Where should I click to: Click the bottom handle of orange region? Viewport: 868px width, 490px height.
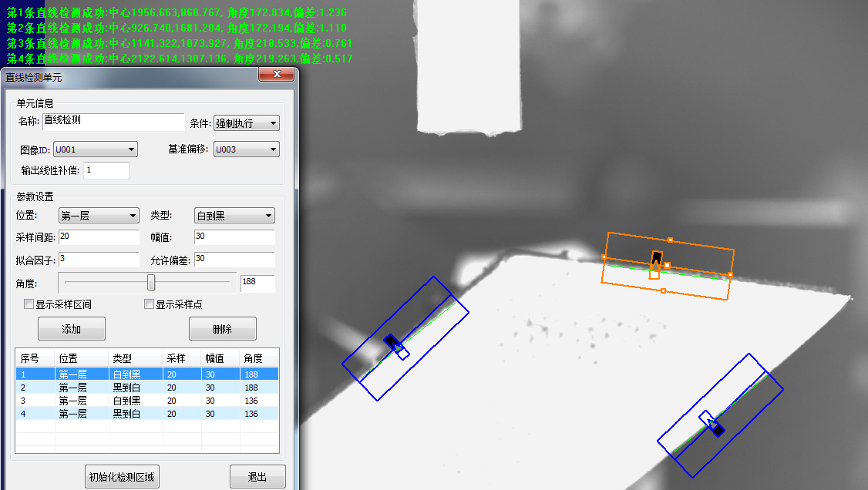tap(663, 290)
